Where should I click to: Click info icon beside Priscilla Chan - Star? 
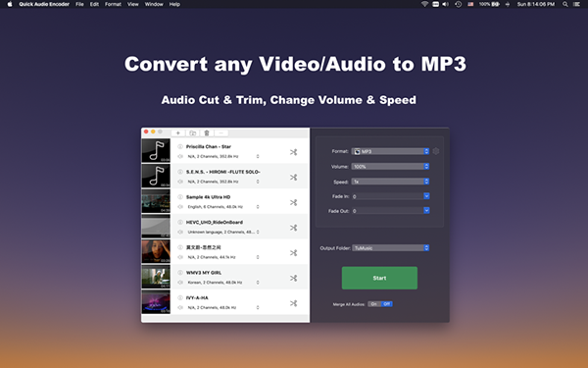tap(180, 146)
